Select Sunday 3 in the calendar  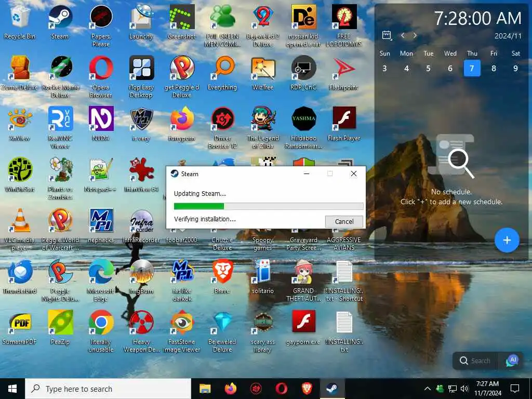384,68
